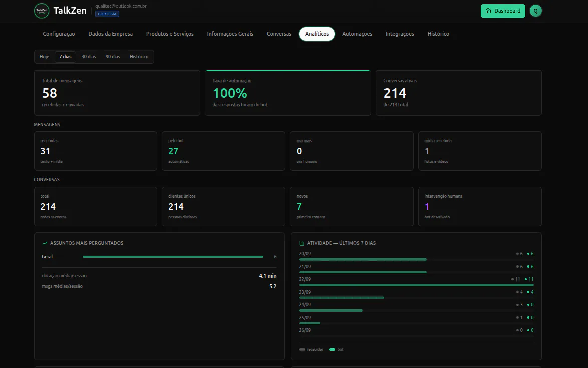Click the 22/09 activity bar

pyautogui.click(x=416, y=285)
